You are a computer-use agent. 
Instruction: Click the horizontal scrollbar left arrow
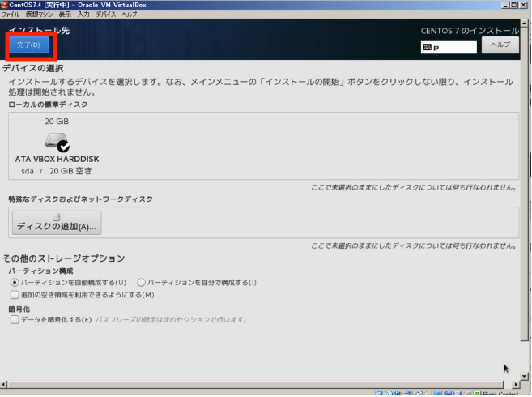tap(3, 384)
